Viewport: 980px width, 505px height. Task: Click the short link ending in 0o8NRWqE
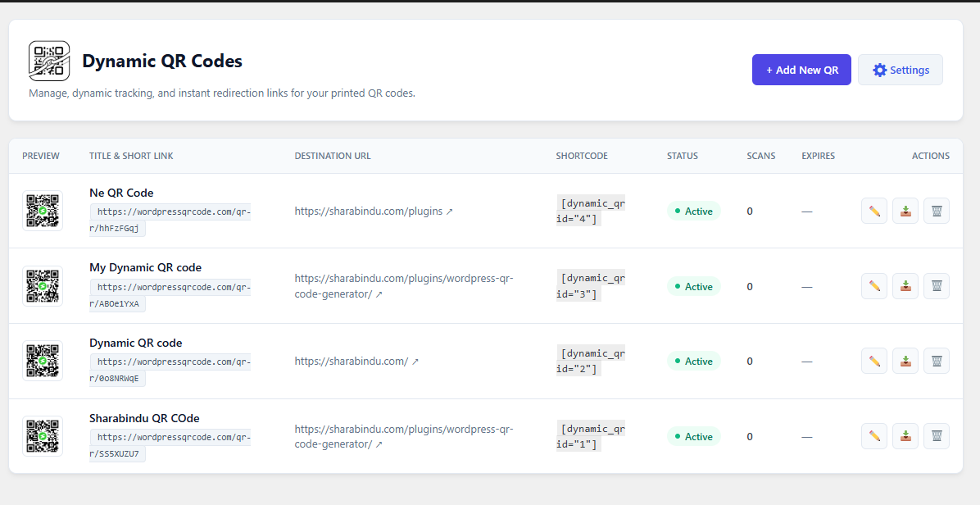170,370
